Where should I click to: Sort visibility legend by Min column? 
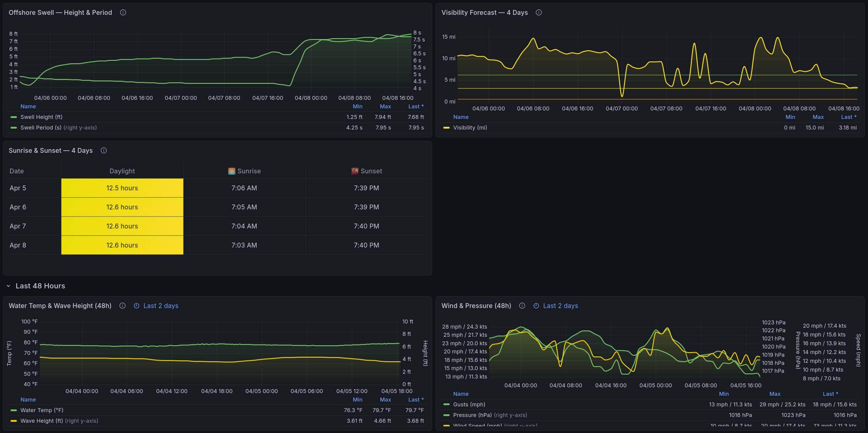[x=790, y=117]
